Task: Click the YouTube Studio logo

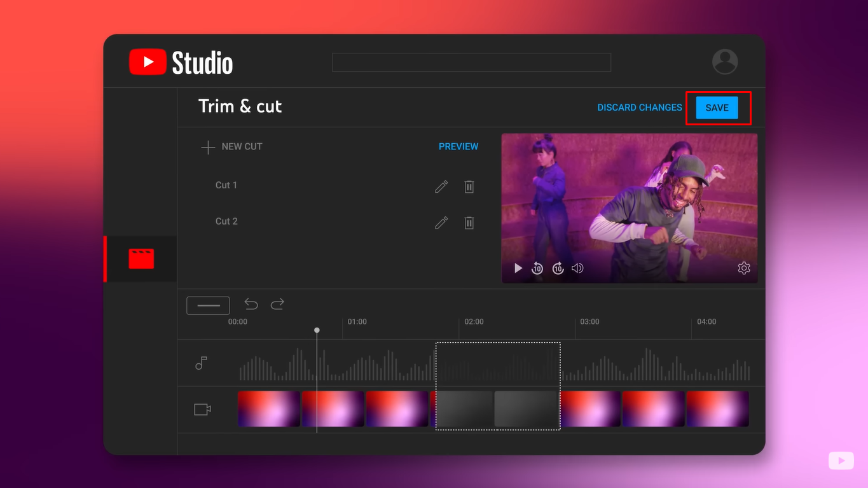Action: [x=180, y=61]
